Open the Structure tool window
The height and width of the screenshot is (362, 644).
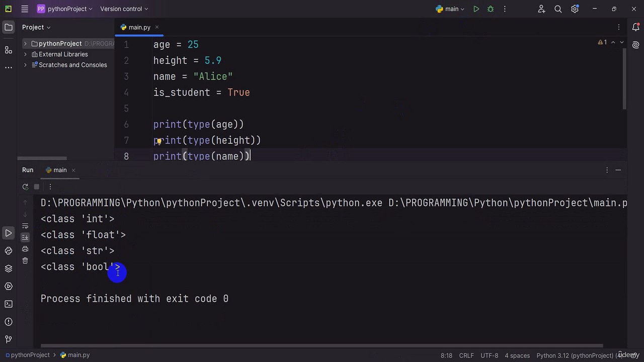point(9,50)
